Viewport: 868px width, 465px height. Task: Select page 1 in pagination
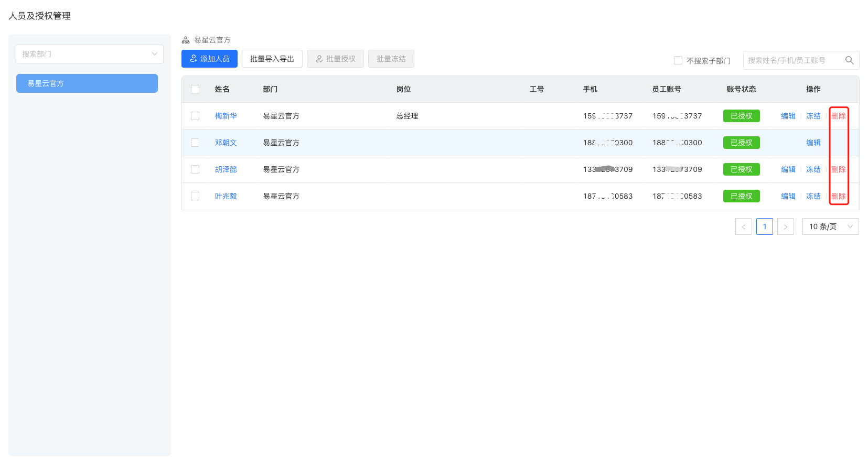(765, 226)
